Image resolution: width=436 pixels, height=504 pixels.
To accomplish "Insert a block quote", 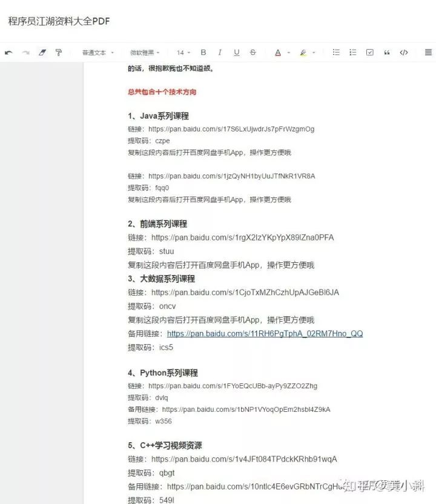I will tap(387, 52).
